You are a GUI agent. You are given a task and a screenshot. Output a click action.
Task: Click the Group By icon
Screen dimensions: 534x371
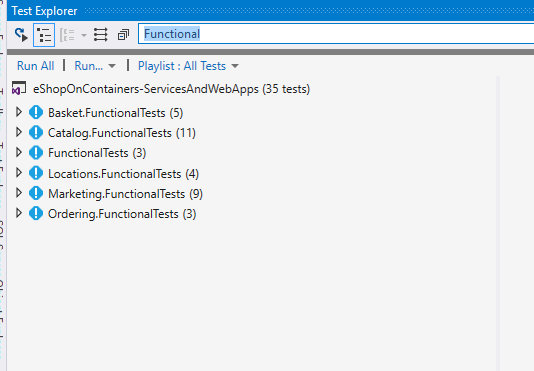(67, 35)
